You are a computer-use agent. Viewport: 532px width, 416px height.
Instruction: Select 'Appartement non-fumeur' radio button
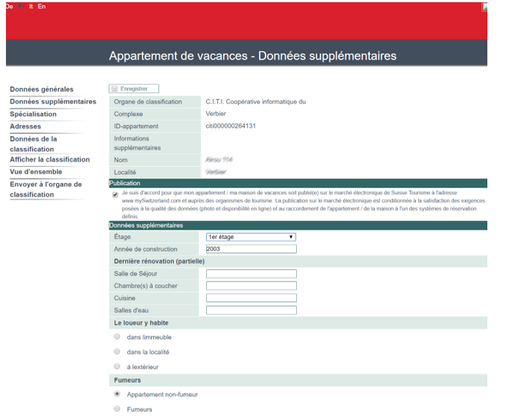coord(116,394)
